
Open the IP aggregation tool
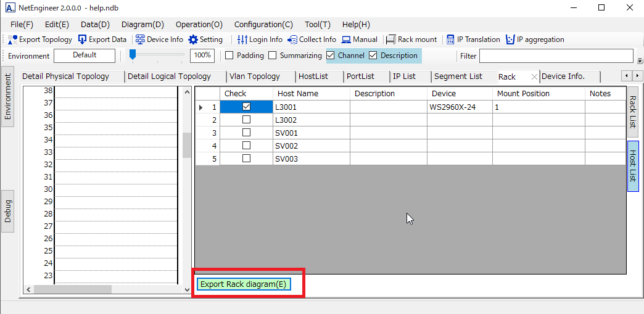coord(510,39)
